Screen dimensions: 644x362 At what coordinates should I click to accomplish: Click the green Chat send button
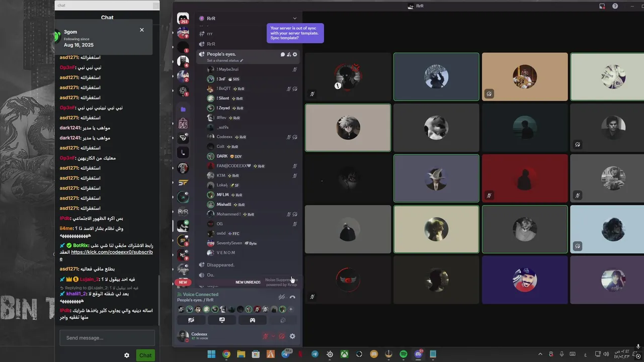point(145,355)
